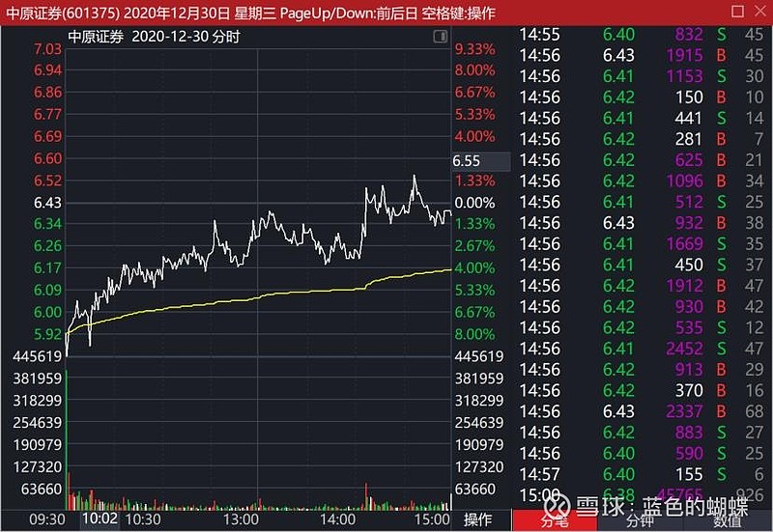Click the chart title 中原证券 2020-12-30 分时
The width and height of the screenshot is (773, 532).
[x=154, y=37]
